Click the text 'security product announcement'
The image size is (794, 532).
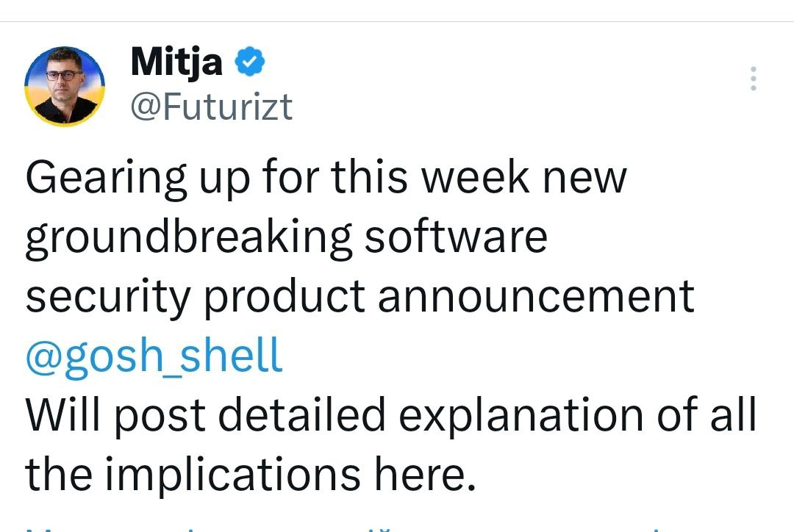[x=360, y=297]
